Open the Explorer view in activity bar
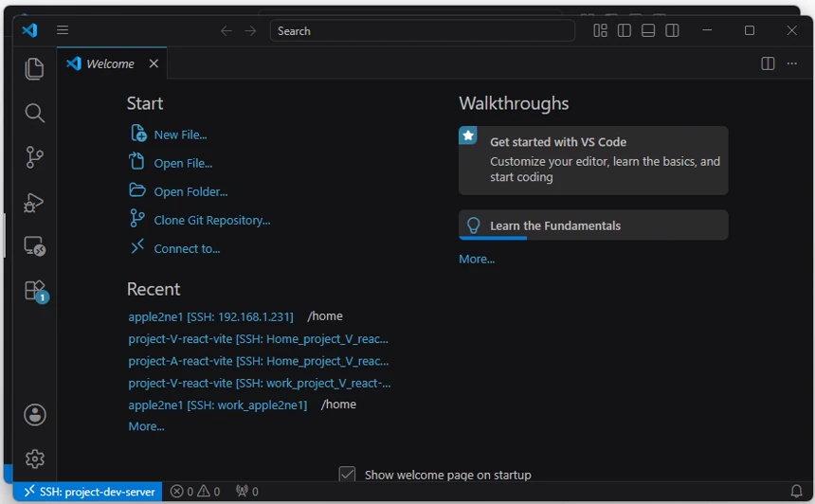Image resolution: width=815 pixels, height=504 pixels. tap(34, 68)
